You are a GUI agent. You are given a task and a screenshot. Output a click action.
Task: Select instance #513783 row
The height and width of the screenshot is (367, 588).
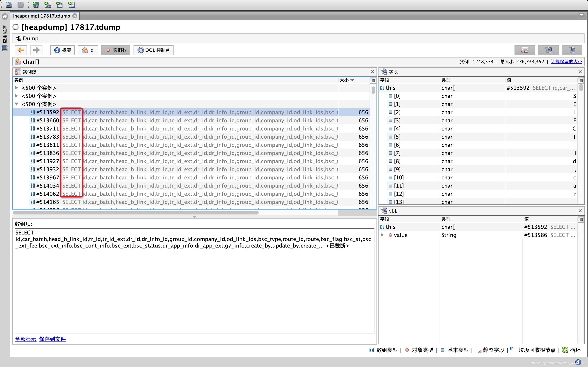coord(48,137)
